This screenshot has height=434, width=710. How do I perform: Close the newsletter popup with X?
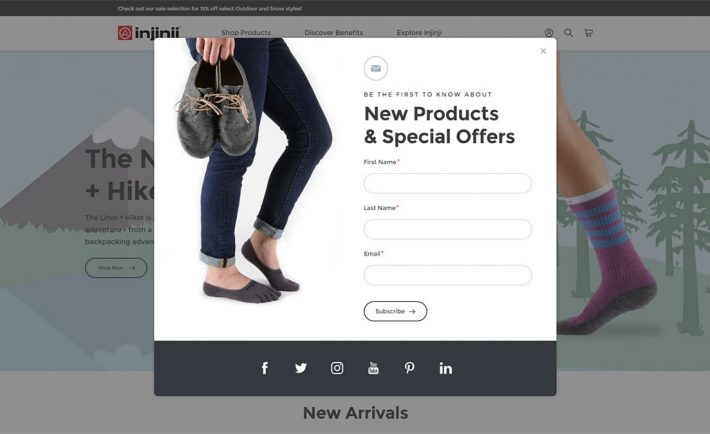pyautogui.click(x=543, y=51)
